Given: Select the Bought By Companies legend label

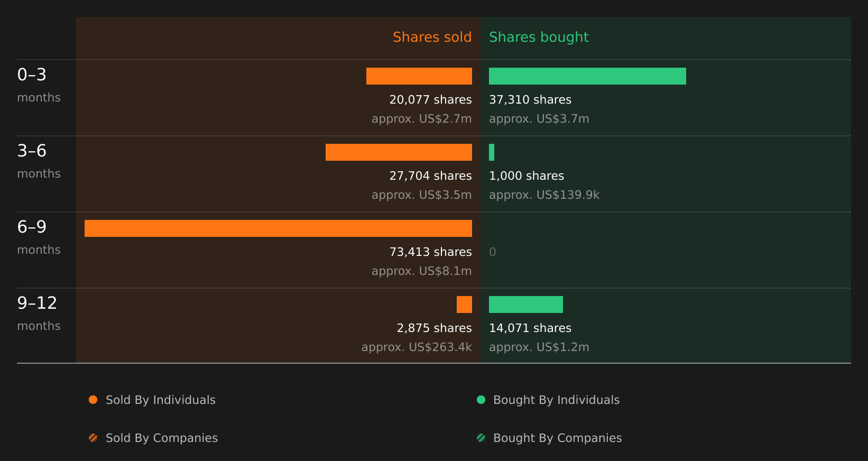Looking at the screenshot, I should [x=557, y=438].
